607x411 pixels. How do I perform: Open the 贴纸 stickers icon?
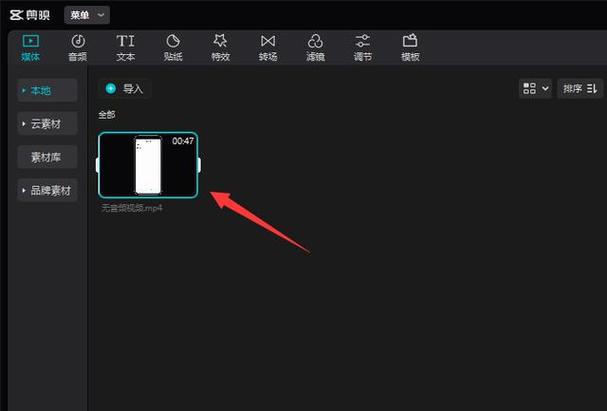pyautogui.click(x=173, y=41)
